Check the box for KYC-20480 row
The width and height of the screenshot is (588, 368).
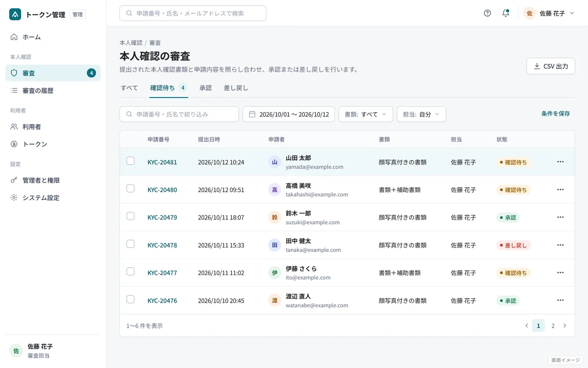130,189
